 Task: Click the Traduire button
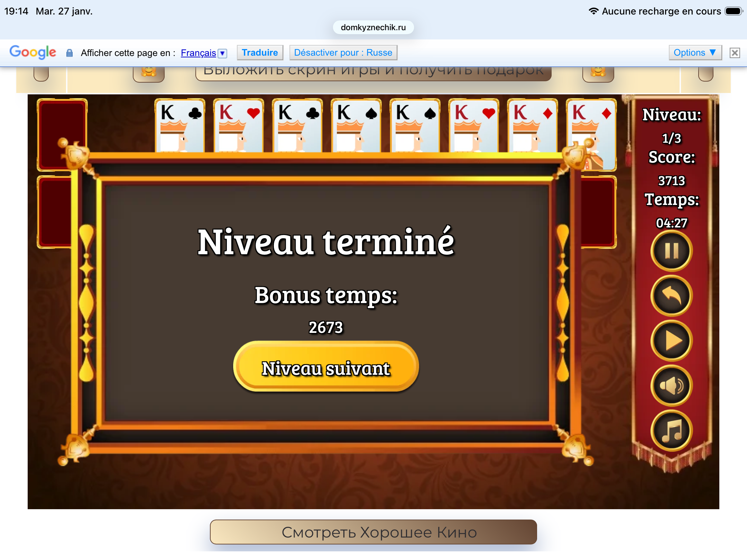[x=260, y=53]
